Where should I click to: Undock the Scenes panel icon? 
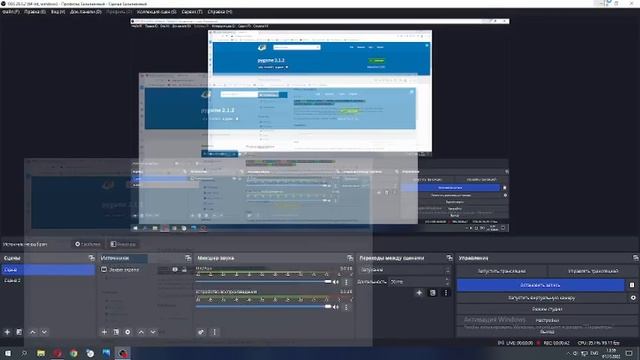(91, 258)
